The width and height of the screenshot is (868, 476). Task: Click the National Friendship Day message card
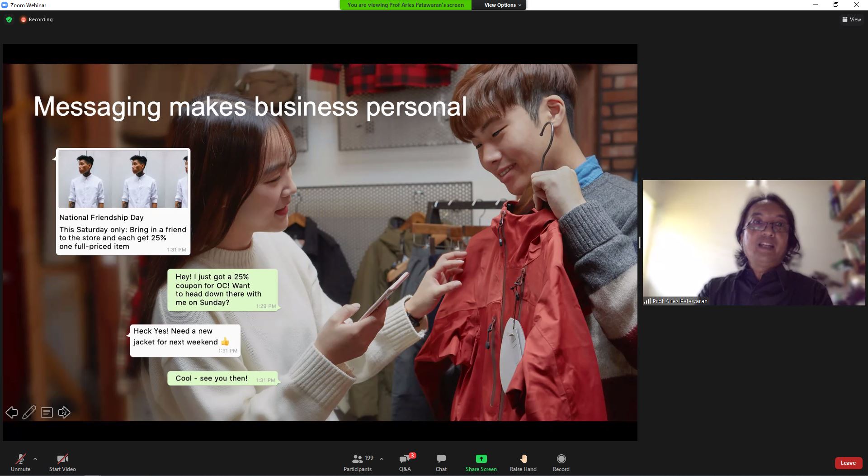click(123, 202)
